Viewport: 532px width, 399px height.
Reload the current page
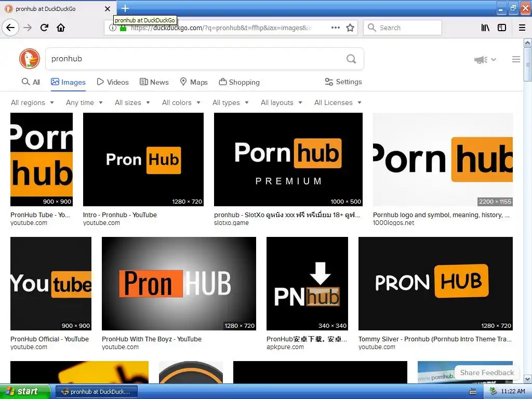point(44,28)
